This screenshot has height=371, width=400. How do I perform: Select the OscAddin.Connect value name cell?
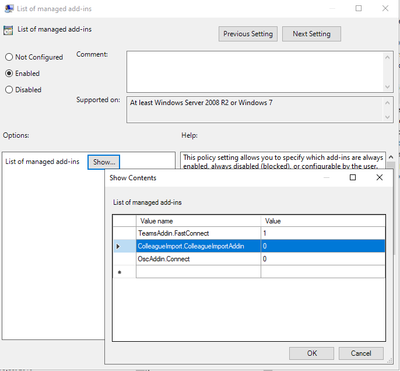pos(198,259)
